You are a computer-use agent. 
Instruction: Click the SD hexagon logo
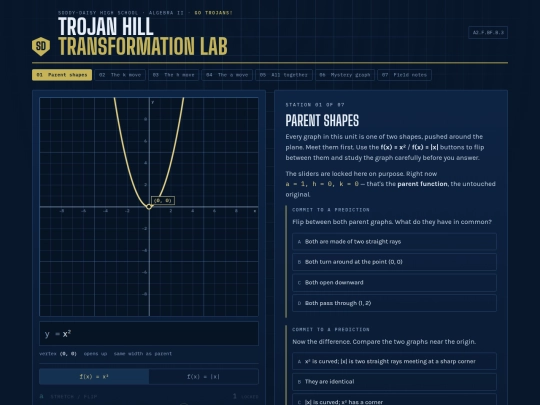[41, 46]
